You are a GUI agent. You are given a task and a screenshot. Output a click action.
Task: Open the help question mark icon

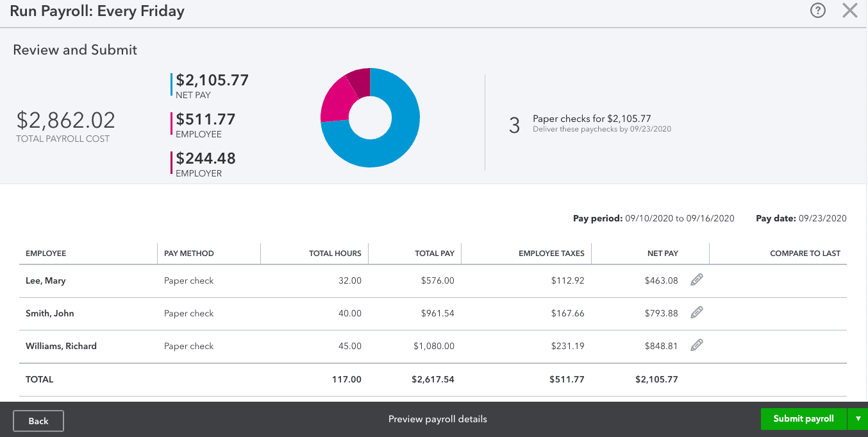coord(817,10)
